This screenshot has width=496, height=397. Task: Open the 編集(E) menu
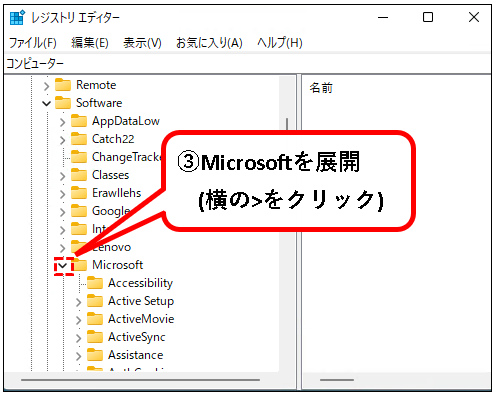tap(90, 43)
